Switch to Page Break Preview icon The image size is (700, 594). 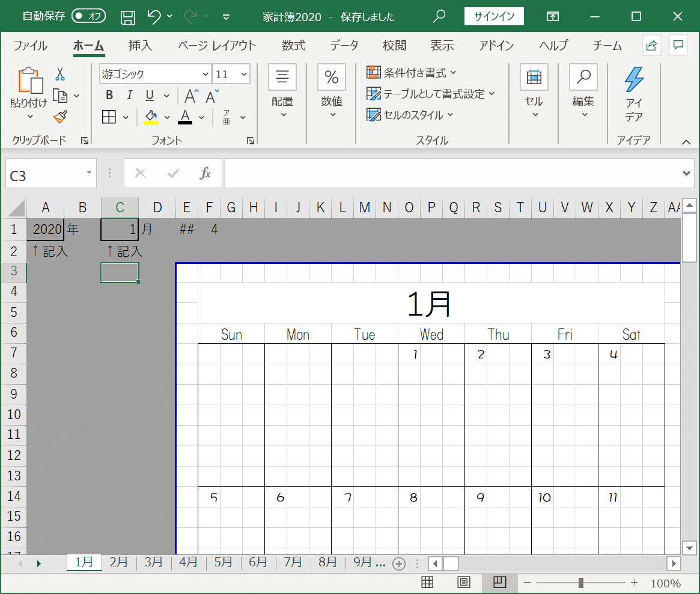point(499,583)
